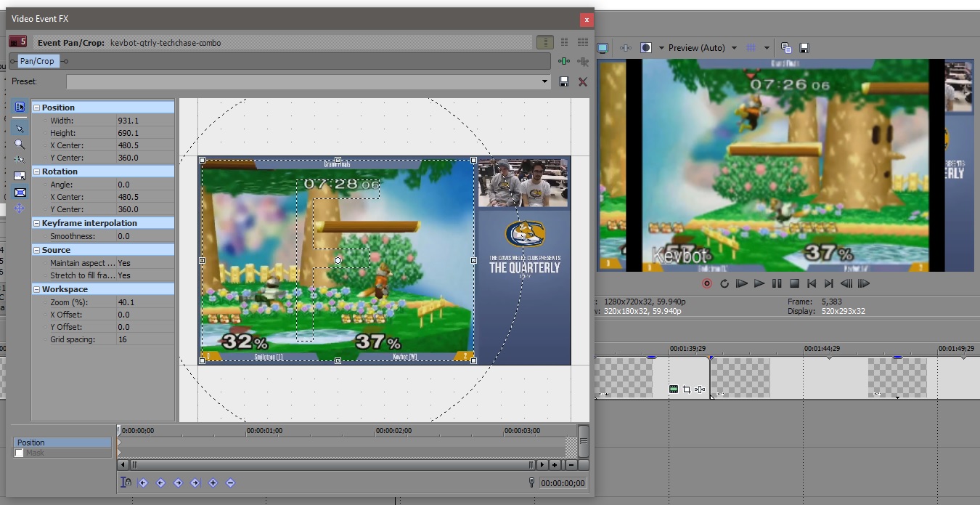This screenshot has width=980, height=505.
Task: Click the timeline event Pan/Crop icon
Action: (687, 389)
